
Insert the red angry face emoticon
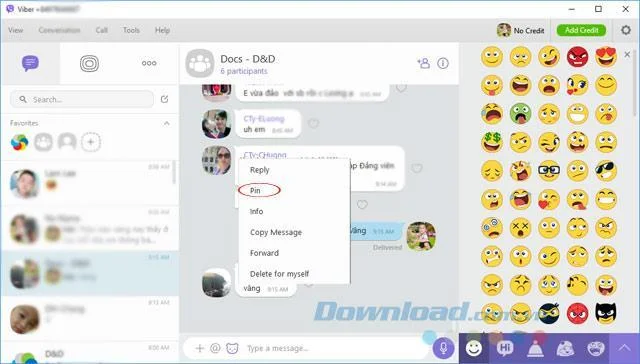pos(578,57)
